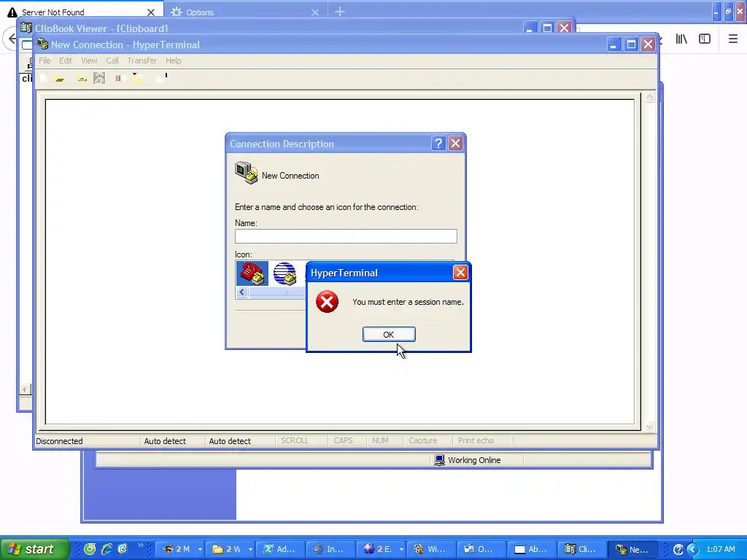
Task: Open the HyperTerminal Transfer menu
Action: point(142,61)
